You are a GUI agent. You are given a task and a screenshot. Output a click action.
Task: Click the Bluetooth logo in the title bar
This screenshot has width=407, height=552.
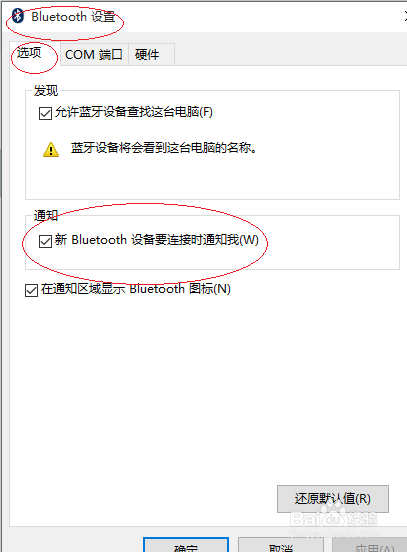18,16
